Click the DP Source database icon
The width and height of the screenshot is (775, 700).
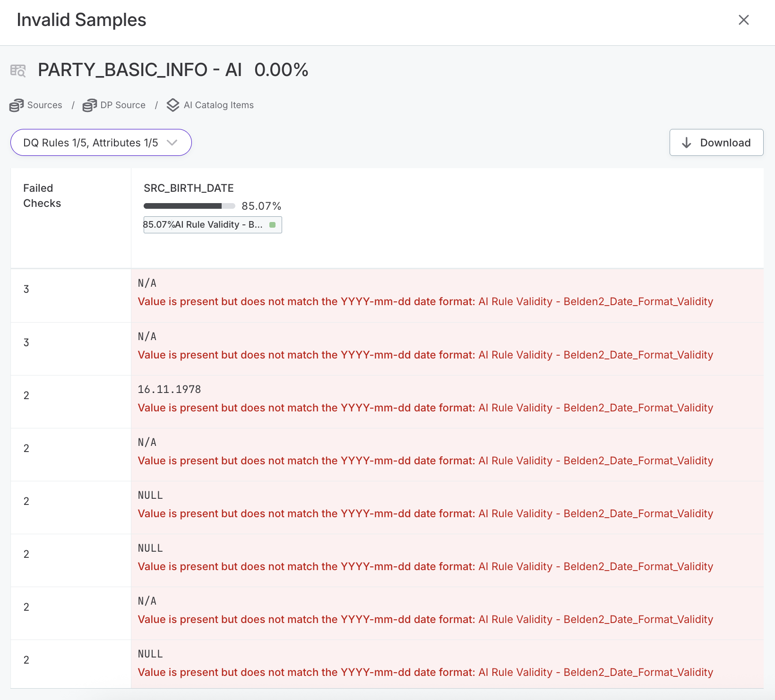pos(90,105)
